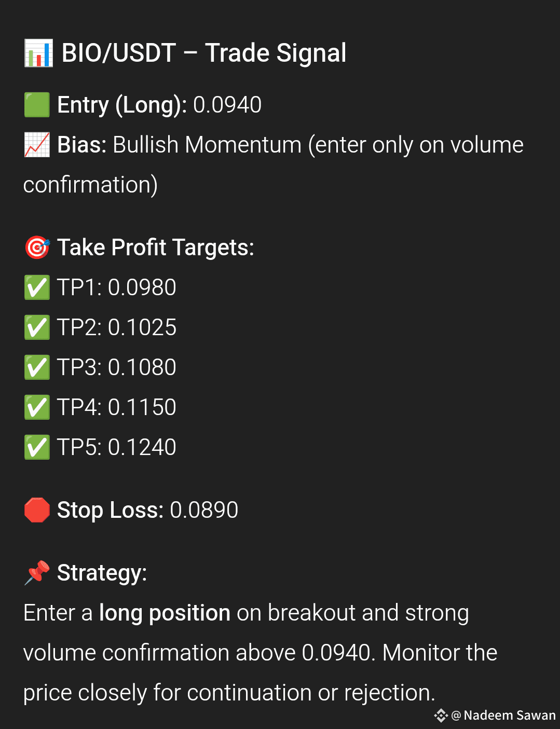Click the checkmark beside TP2: 0.1025

coord(37,327)
